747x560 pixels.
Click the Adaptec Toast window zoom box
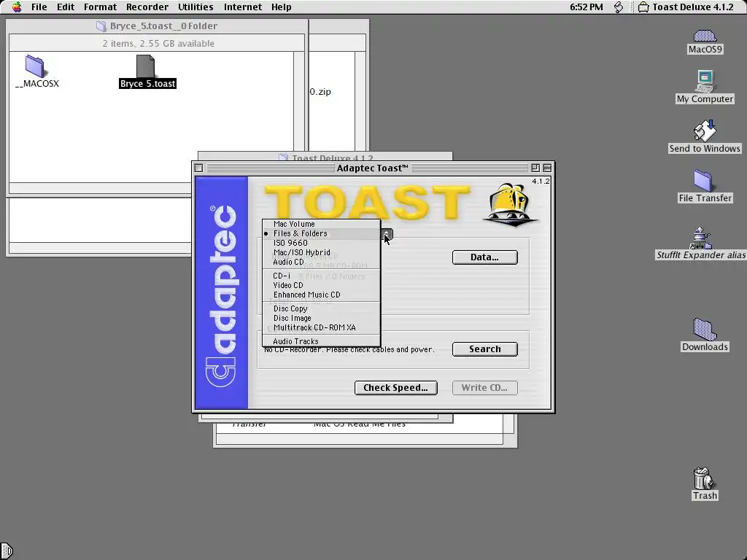(x=535, y=168)
